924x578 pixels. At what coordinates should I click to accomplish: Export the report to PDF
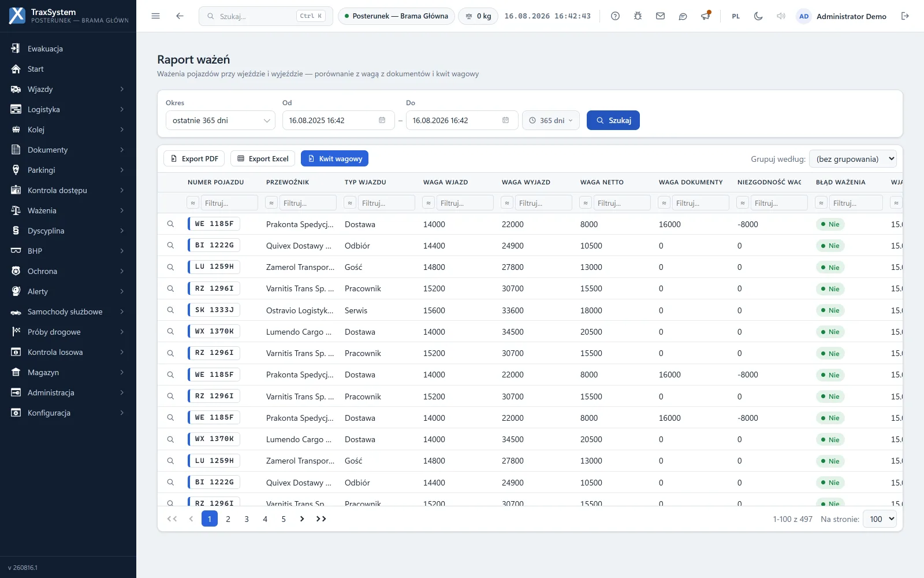[194, 158]
